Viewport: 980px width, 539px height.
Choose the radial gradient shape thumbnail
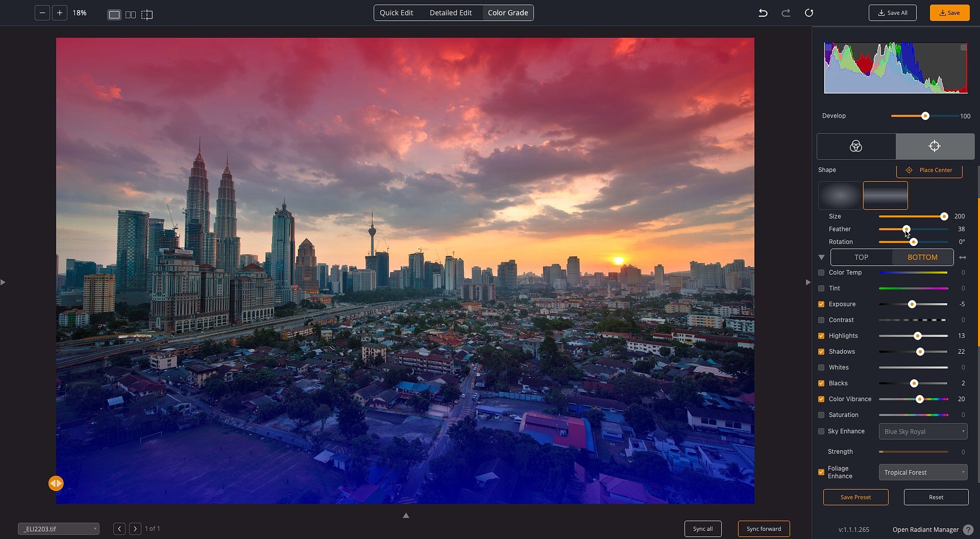(840, 196)
